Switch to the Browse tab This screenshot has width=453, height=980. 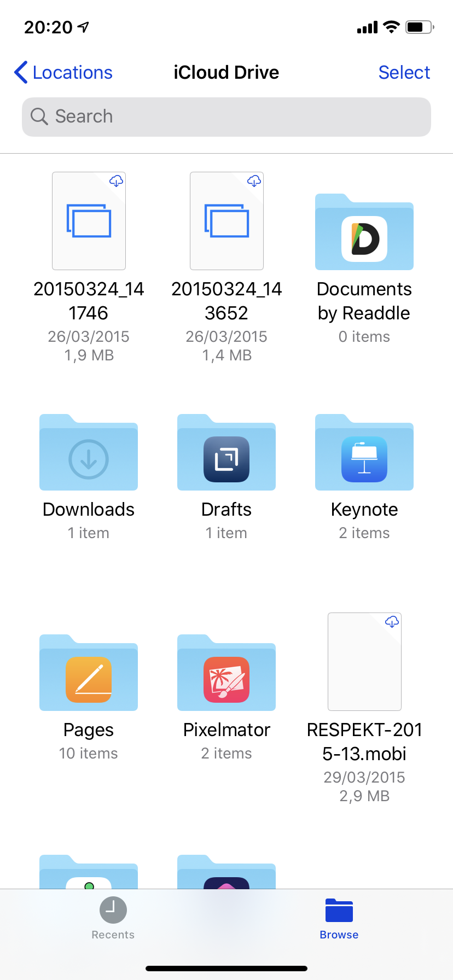(339, 918)
